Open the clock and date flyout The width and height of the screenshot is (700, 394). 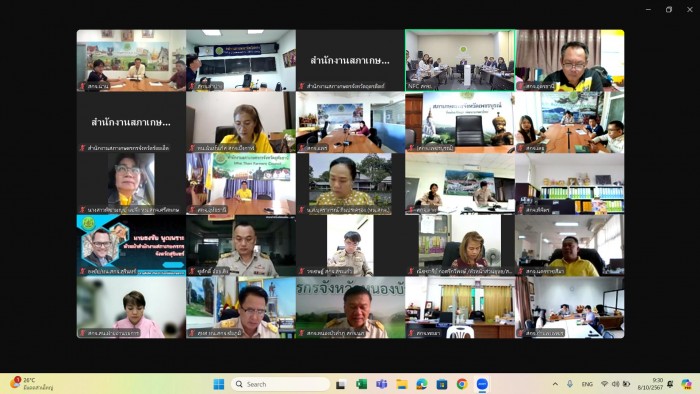[650, 384]
